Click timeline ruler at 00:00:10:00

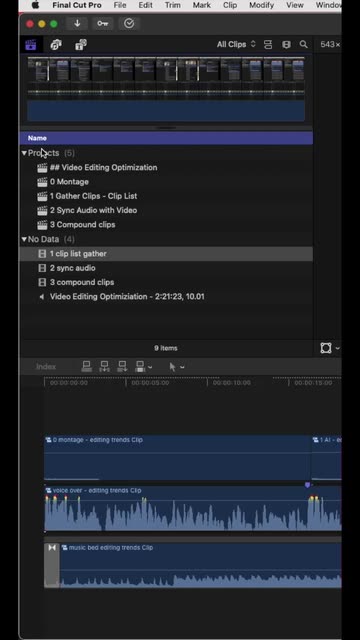[x=231, y=383]
